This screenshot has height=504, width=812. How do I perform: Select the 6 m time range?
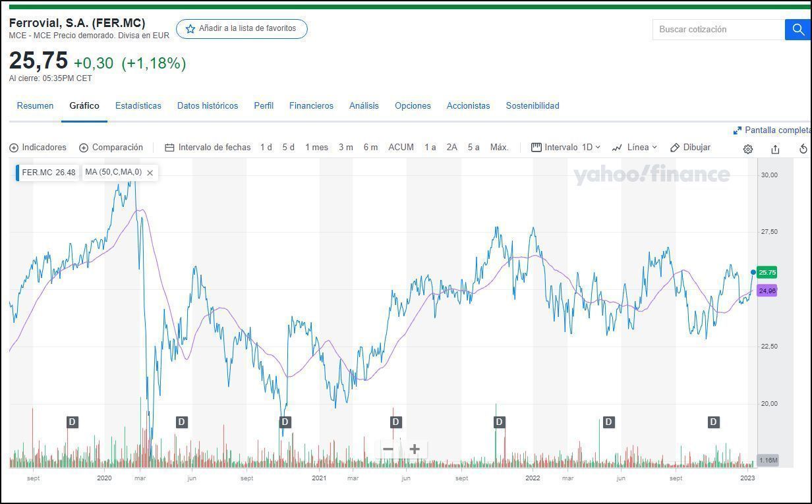(x=370, y=148)
